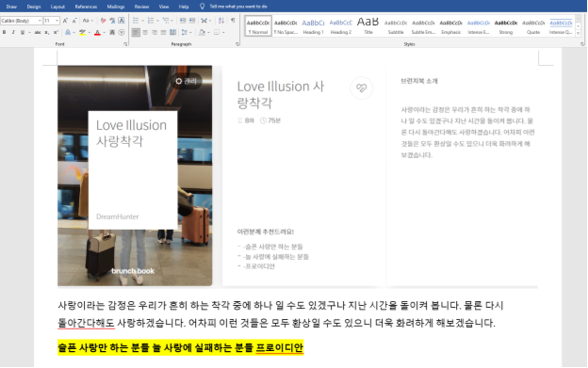Screen dimensions: 588x368
Task: Apply Subtitle style
Action: [396, 26]
